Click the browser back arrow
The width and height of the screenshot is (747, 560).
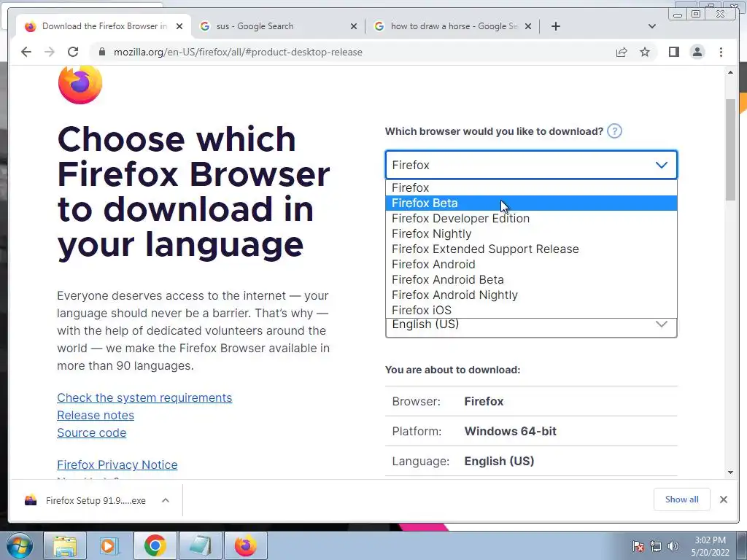pos(26,52)
